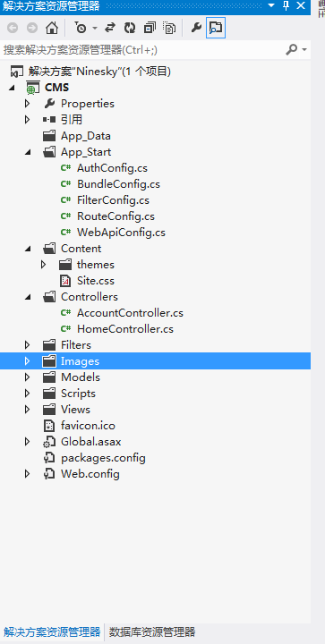Select the App_Start folder icon
This screenshot has width=325, height=644.
click(49, 152)
